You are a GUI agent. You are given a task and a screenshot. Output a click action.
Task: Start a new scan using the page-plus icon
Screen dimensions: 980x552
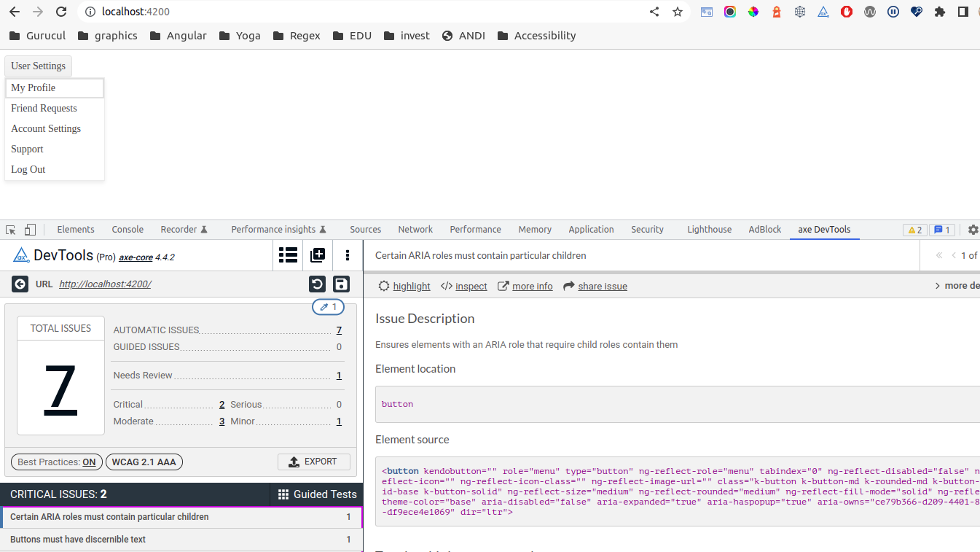click(318, 255)
